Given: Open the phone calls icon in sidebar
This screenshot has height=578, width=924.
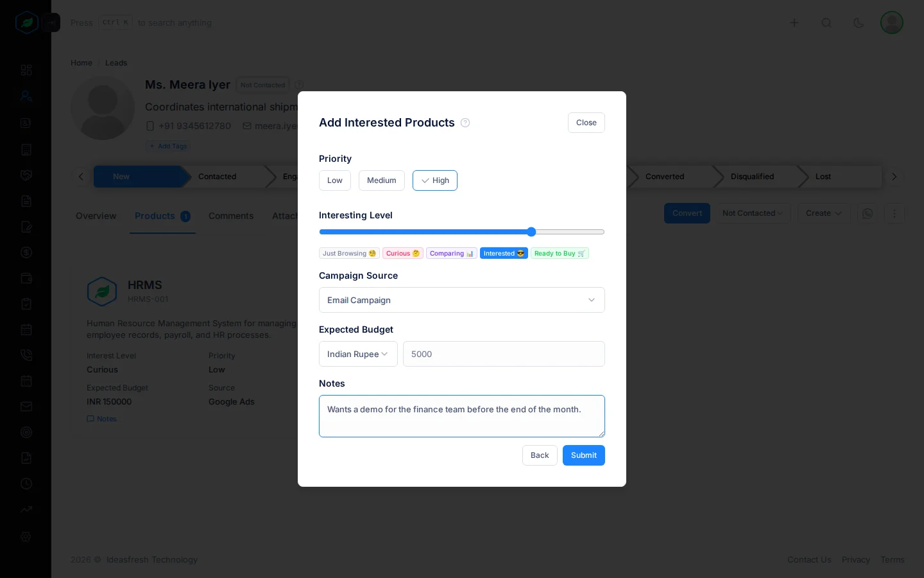Looking at the screenshot, I should (x=26, y=355).
